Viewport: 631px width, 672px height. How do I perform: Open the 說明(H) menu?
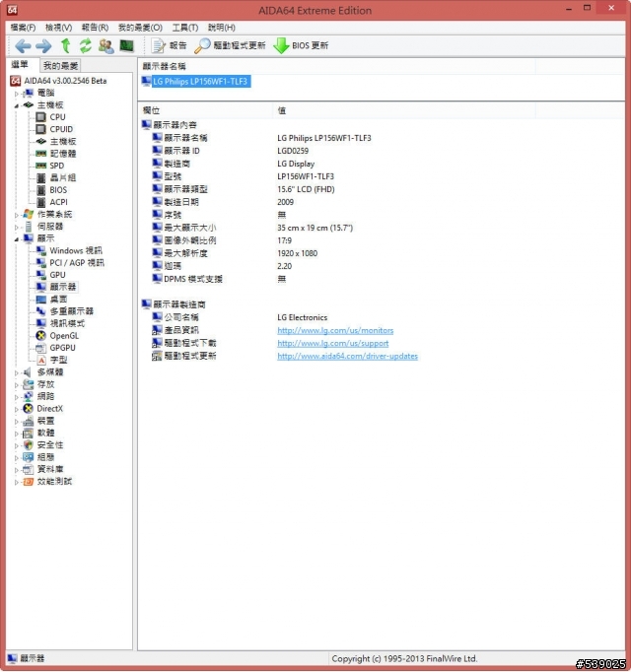[x=222, y=28]
